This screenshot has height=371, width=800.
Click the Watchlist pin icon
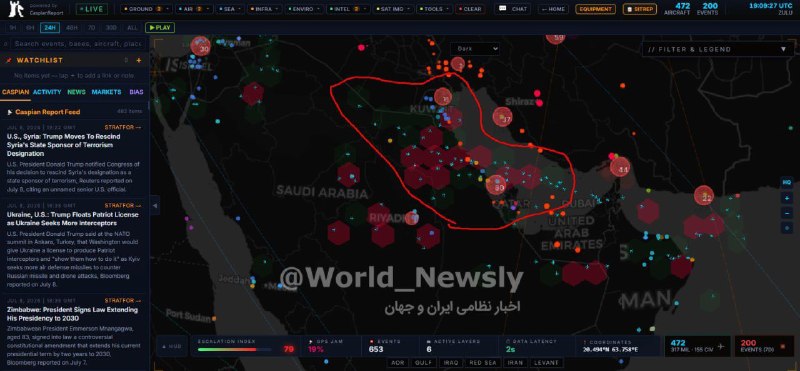[8, 60]
